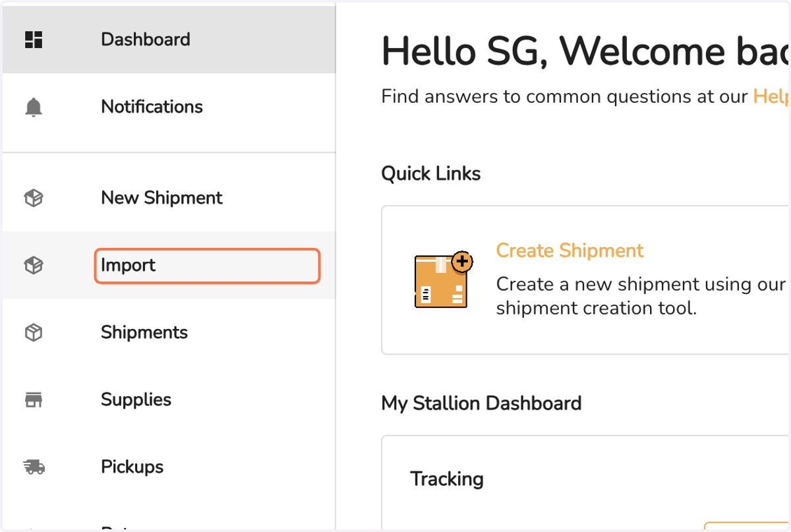791x532 pixels.
Task: Open Supplies in the sidebar
Action: coord(169,399)
